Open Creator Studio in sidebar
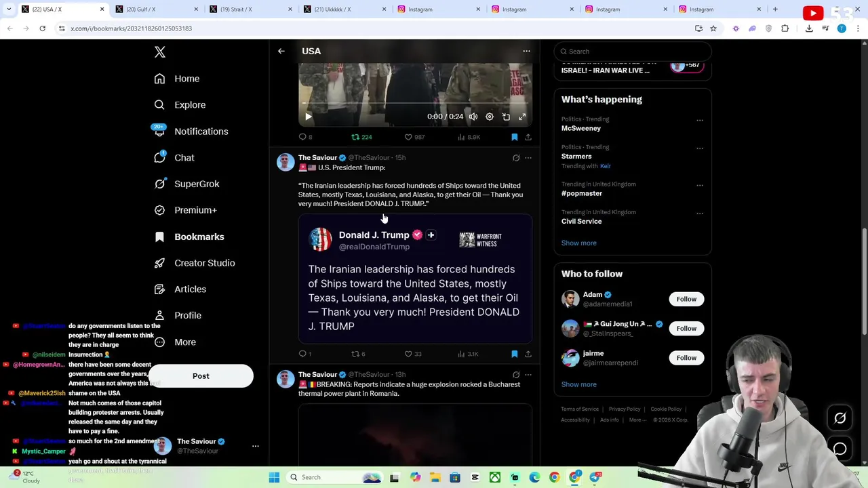868x488 pixels. [194, 263]
